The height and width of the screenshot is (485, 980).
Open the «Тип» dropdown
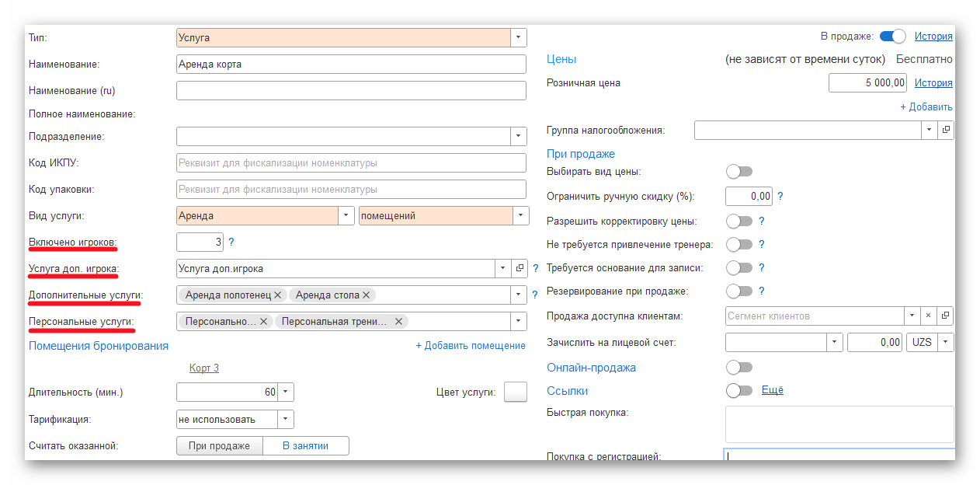pos(517,37)
